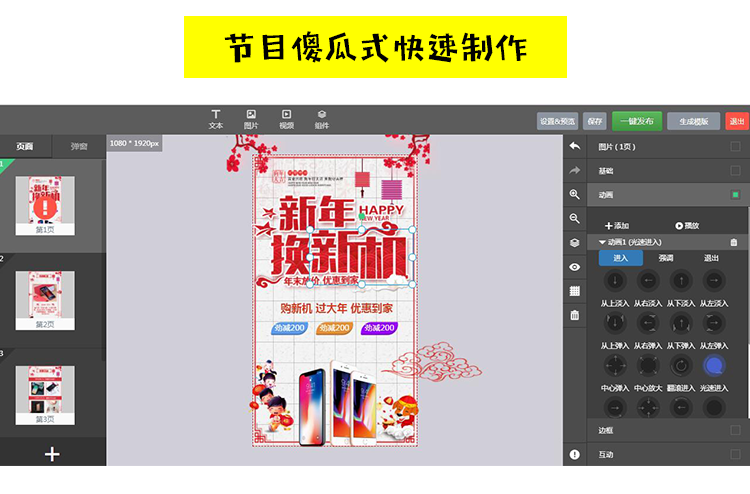
Task: Tick the checkbox beside 基础
Action: coord(735,170)
